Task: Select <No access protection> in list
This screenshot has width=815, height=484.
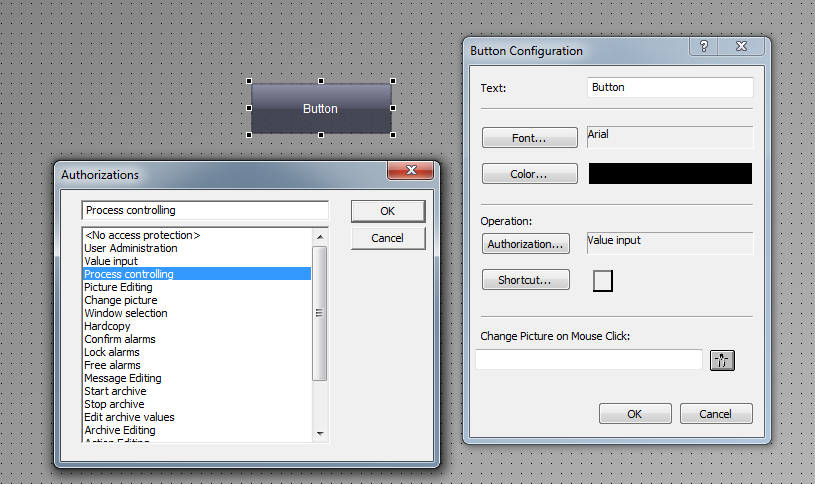Action: [x=197, y=235]
